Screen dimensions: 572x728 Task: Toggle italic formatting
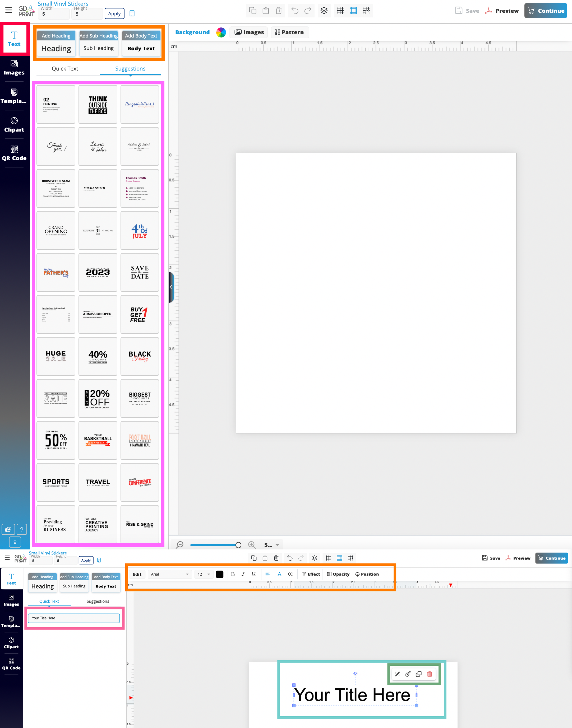pos(243,574)
